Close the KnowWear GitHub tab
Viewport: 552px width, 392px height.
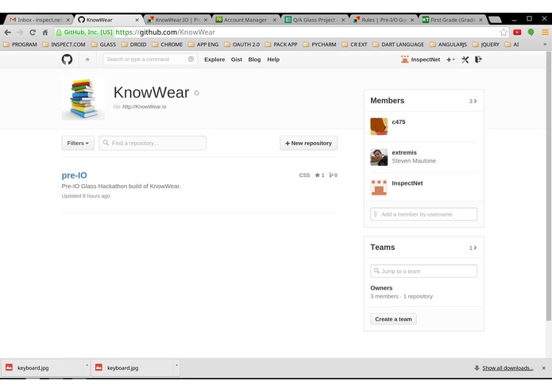tap(137, 20)
